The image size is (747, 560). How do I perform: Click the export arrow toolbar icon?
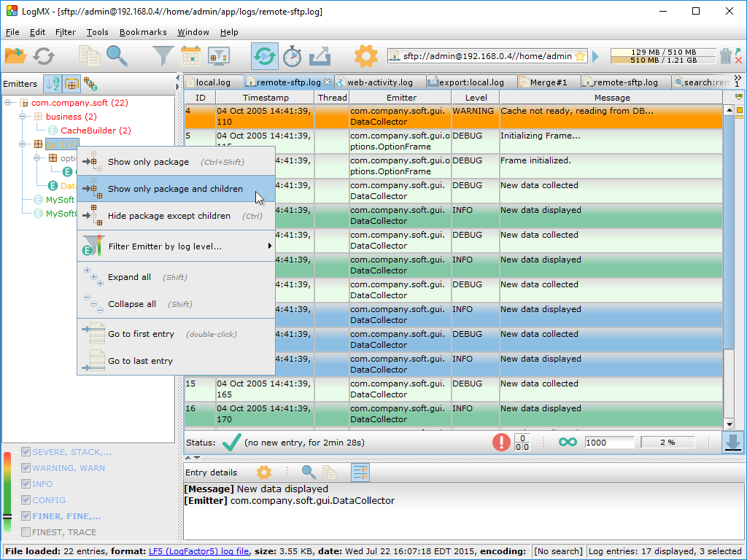pos(320,56)
